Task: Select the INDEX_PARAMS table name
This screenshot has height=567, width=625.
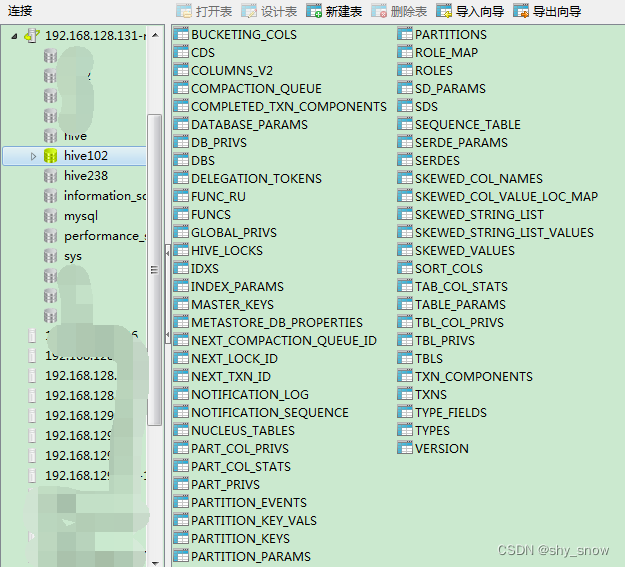Action: point(237,286)
